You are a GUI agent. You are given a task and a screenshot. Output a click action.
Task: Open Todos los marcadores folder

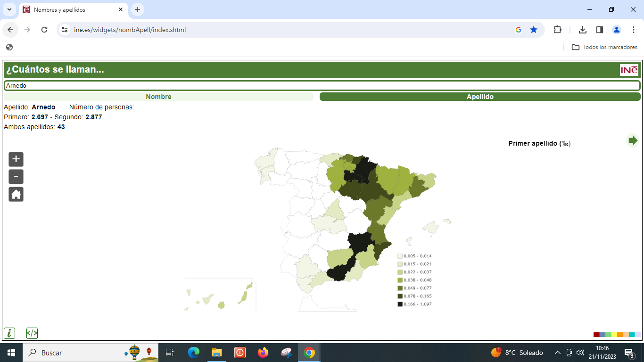[604, 47]
